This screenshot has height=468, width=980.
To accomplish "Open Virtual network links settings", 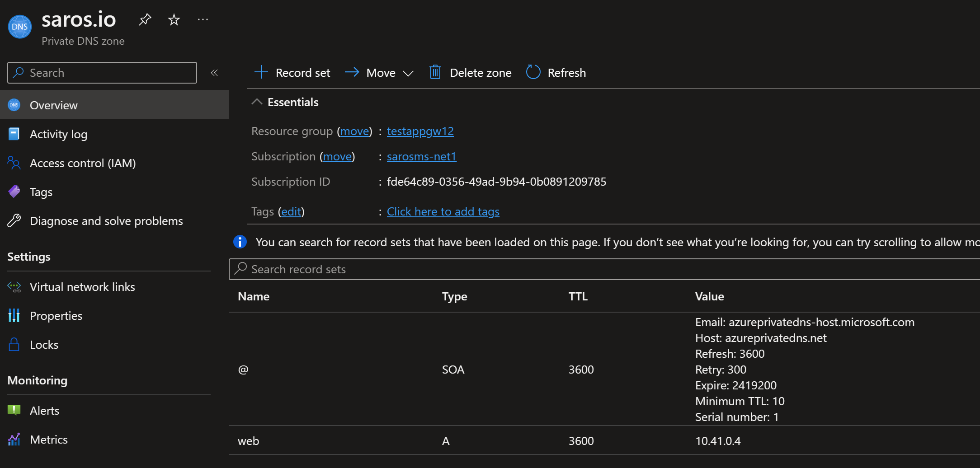I will pos(82,287).
